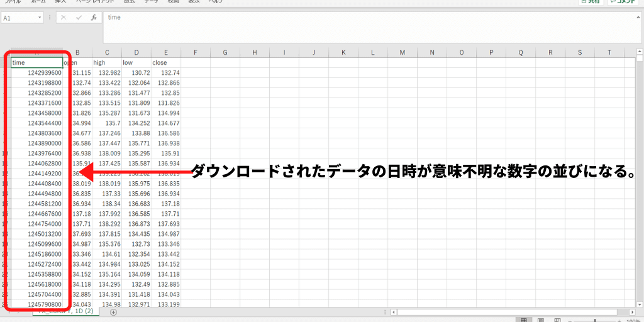Select column T header
644x322 pixels.
click(609, 53)
